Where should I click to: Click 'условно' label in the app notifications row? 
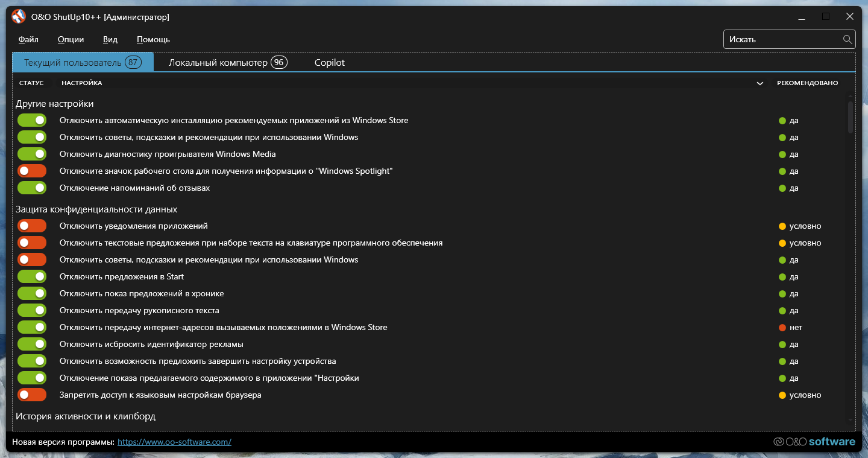(x=805, y=226)
